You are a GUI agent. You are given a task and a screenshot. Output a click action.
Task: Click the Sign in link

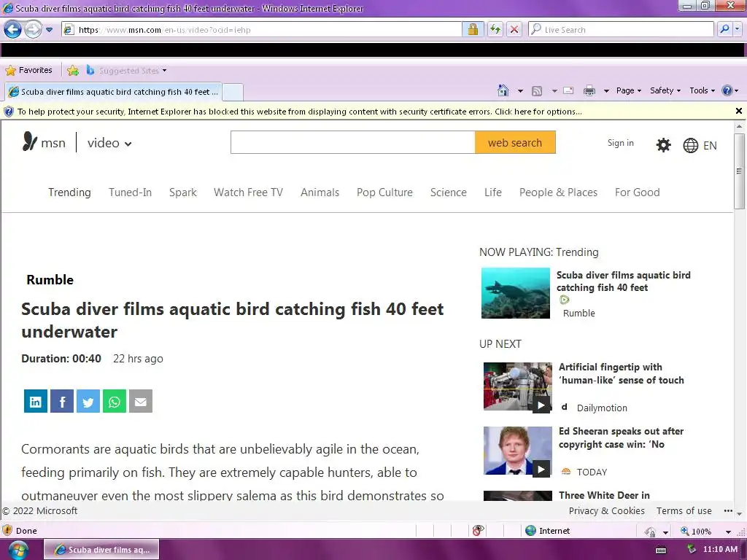[620, 143]
